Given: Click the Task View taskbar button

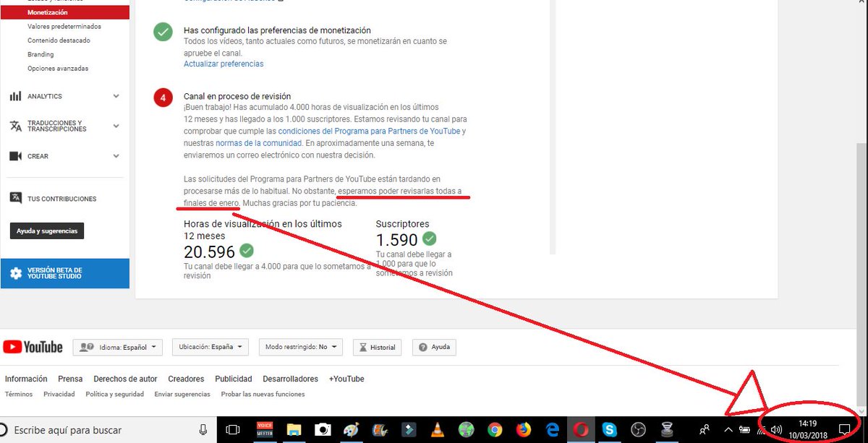Looking at the screenshot, I should click(233, 430).
